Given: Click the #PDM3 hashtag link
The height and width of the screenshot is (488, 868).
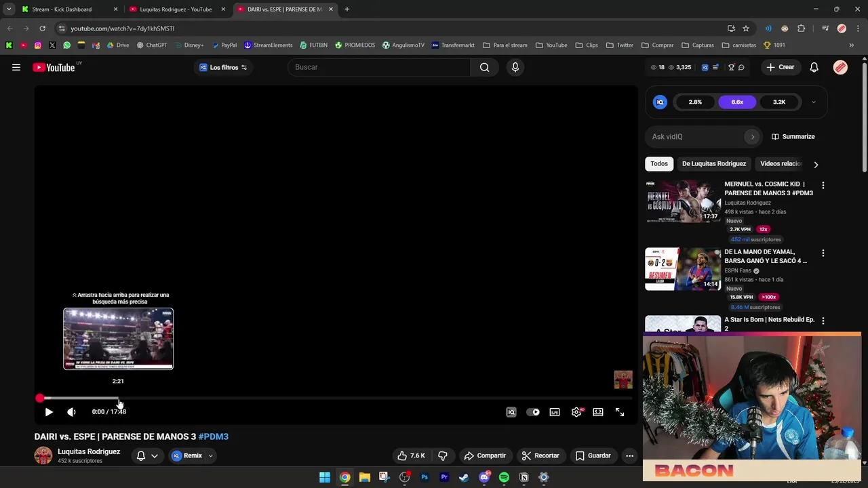Looking at the screenshot, I should (214, 436).
